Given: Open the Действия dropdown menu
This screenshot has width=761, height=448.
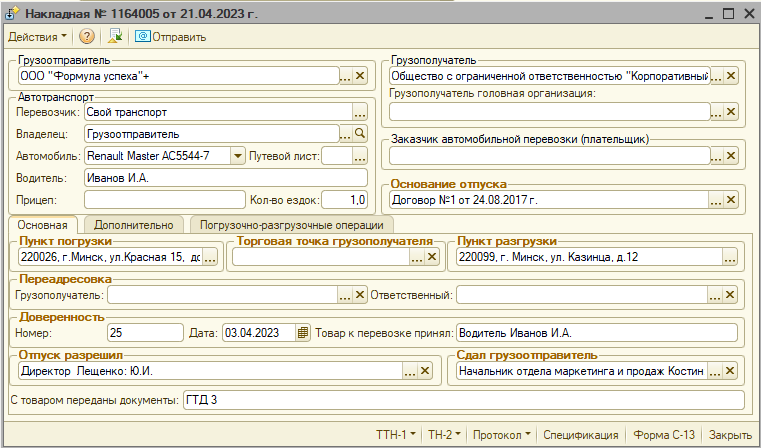Looking at the screenshot, I should coord(37,37).
